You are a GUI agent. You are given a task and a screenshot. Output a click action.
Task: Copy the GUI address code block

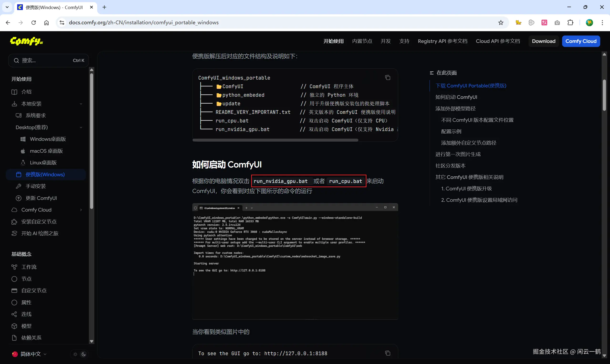click(387, 353)
